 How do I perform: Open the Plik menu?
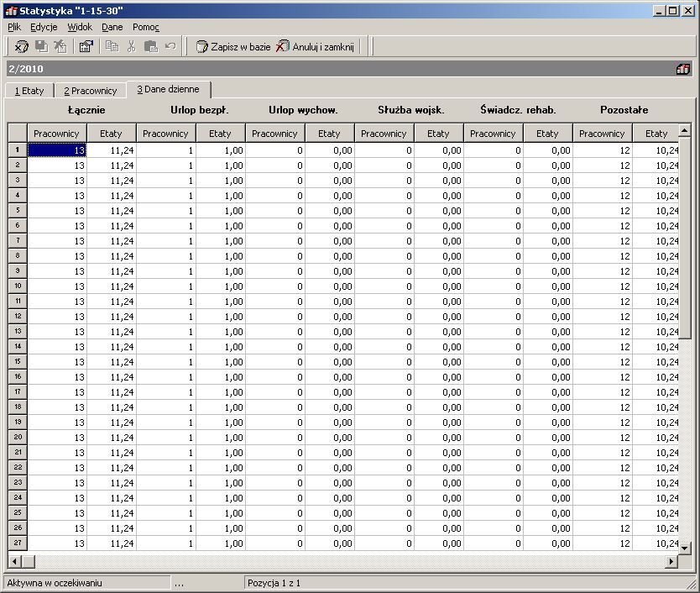tap(14, 27)
